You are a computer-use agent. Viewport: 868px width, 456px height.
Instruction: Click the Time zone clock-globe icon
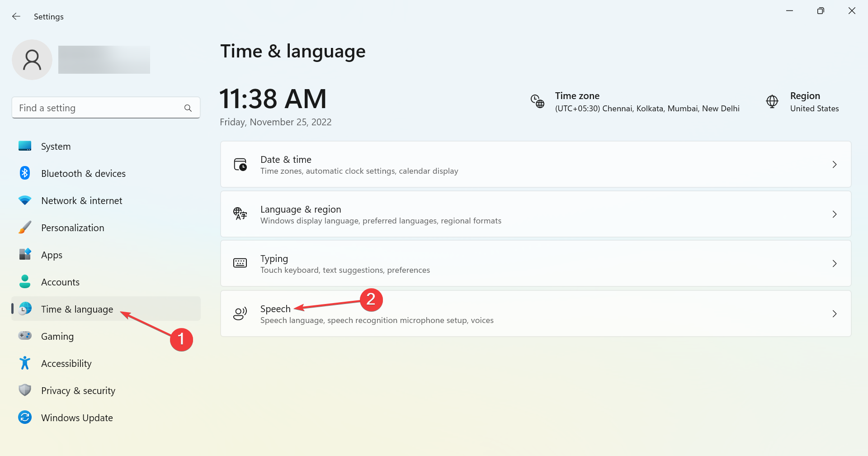click(537, 101)
